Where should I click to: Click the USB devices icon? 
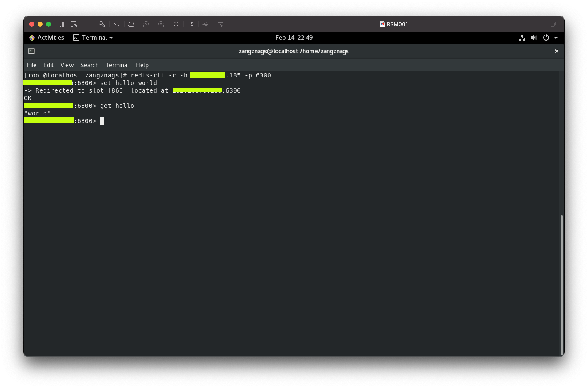pyautogui.click(x=205, y=24)
